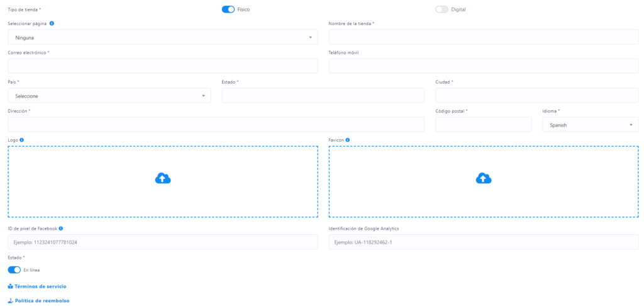644x306 pixels.
Task: Open the Seleccionar página dropdown
Action: [x=163, y=37]
